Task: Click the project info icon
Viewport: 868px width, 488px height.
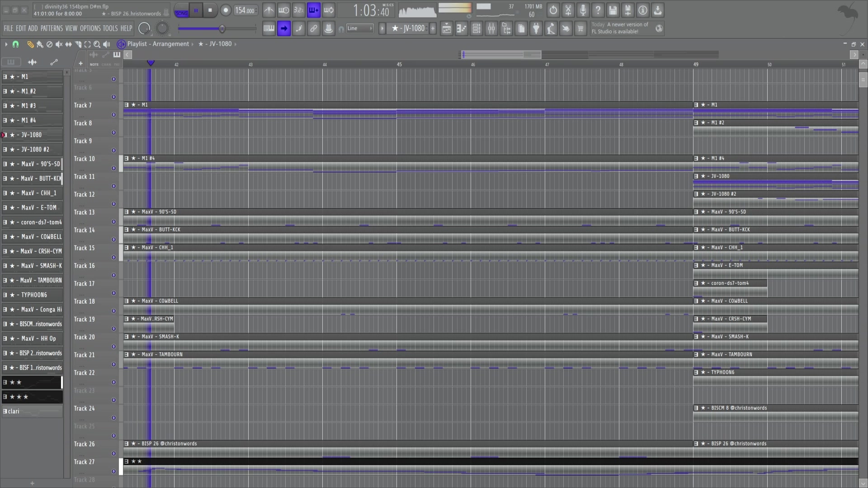Action: coord(643,10)
